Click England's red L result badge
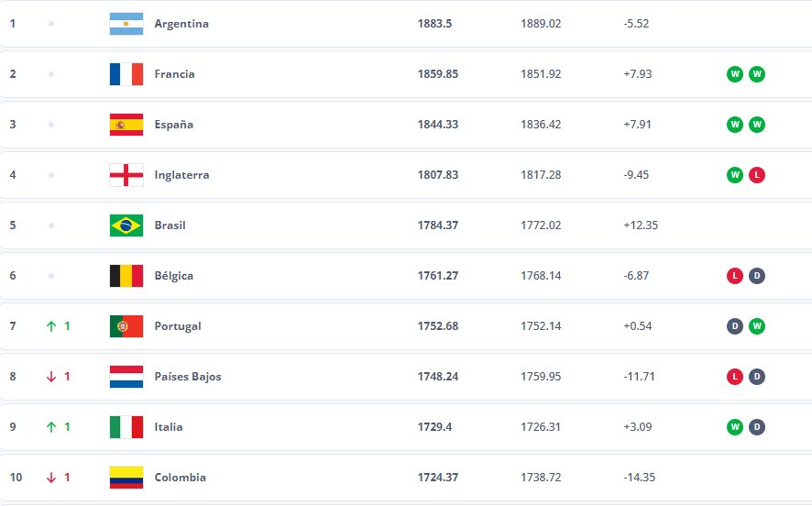Image resolution: width=812 pixels, height=506 pixels. tap(757, 175)
